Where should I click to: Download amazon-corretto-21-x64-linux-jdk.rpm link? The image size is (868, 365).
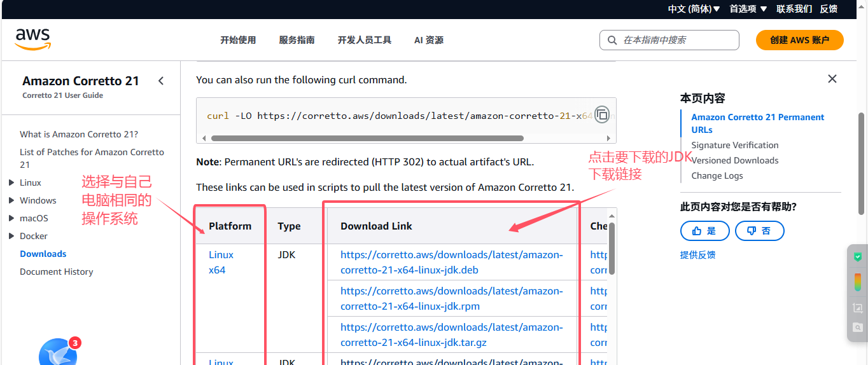pos(452,298)
